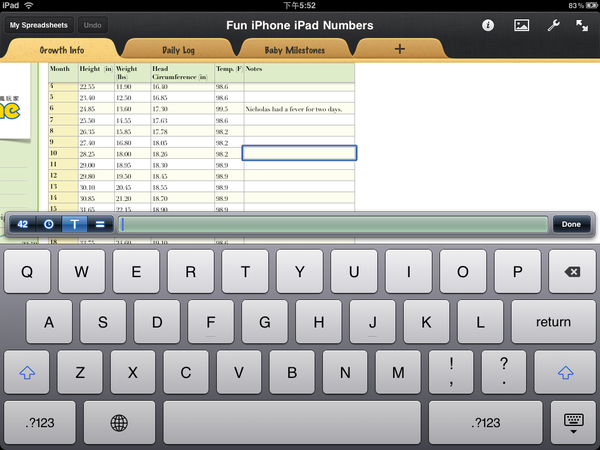The height and width of the screenshot is (450, 600).
Task: Add a new sheet with plus tab
Action: coord(399,49)
